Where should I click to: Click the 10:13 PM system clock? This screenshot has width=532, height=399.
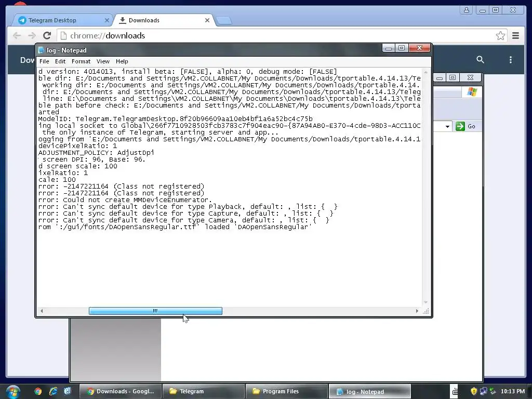[513, 392]
